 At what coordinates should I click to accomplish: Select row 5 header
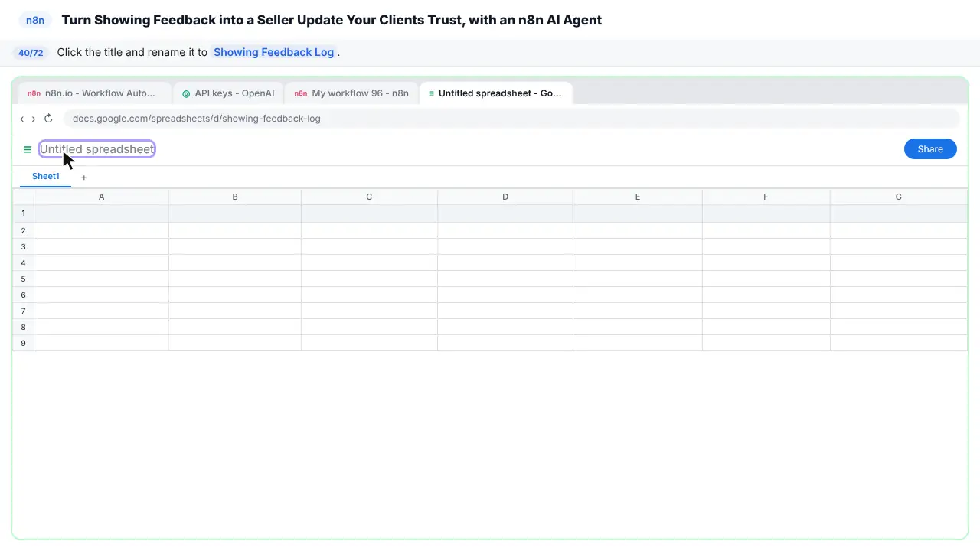(24, 279)
